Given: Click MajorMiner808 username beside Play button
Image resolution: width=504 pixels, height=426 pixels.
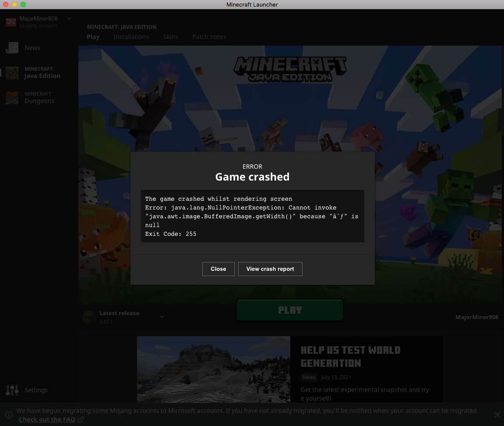Looking at the screenshot, I should 477,317.
